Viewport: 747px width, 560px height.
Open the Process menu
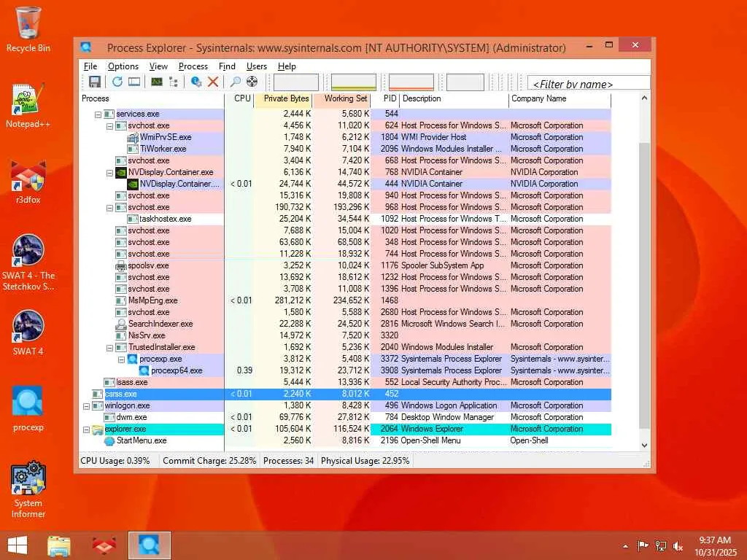coord(193,66)
